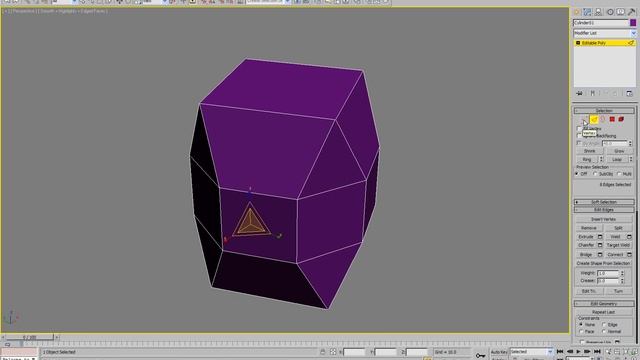This screenshot has width=640, height=360.
Task: Click the purple object color swatch
Action: 633,23
